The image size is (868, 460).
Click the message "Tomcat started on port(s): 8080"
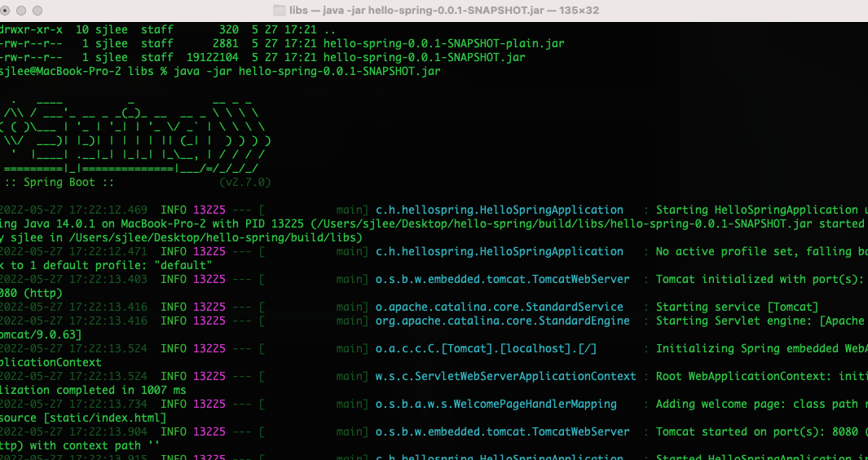tap(757, 431)
